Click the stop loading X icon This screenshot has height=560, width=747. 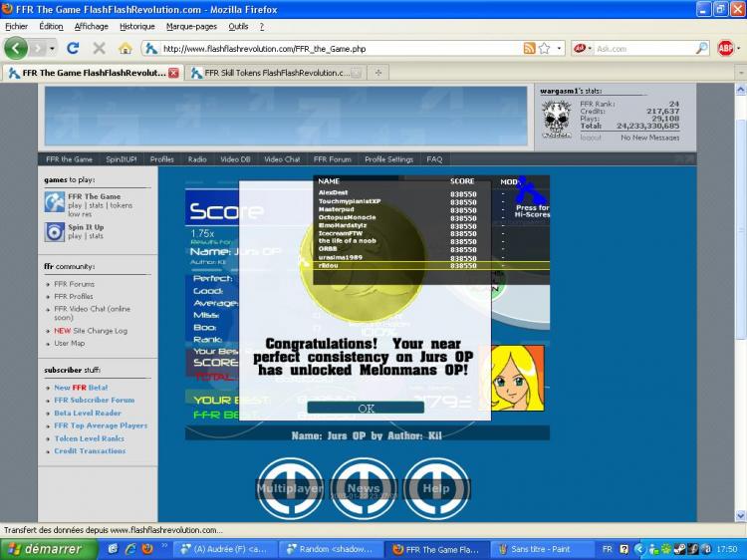coord(99,48)
